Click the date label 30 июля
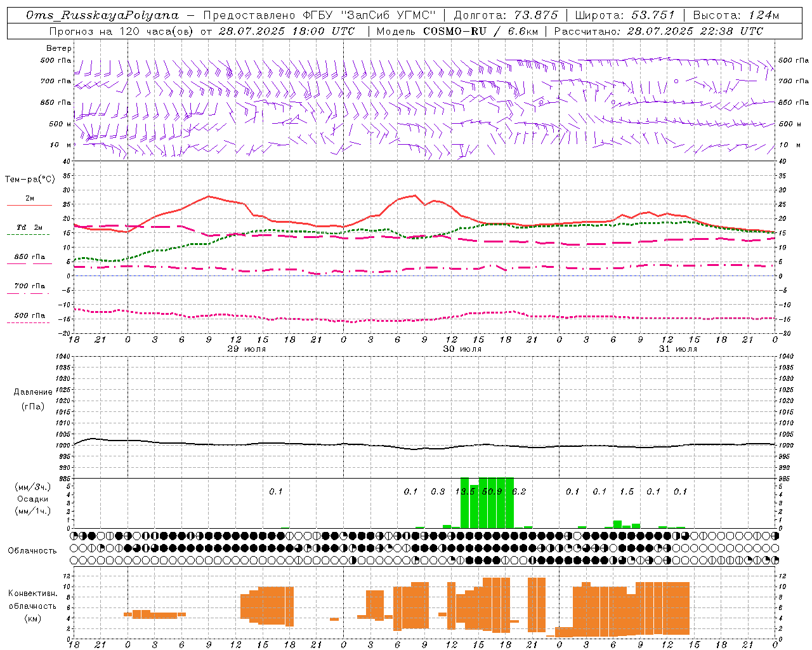Viewport: 812px width, 650px height. pyautogui.click(x=462, y=348)
